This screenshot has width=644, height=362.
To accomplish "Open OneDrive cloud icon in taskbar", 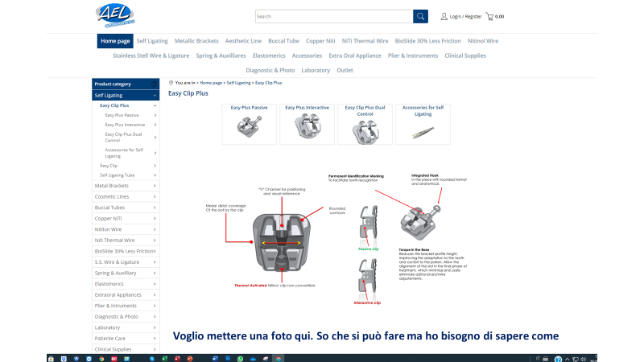I will click(253, 359).
